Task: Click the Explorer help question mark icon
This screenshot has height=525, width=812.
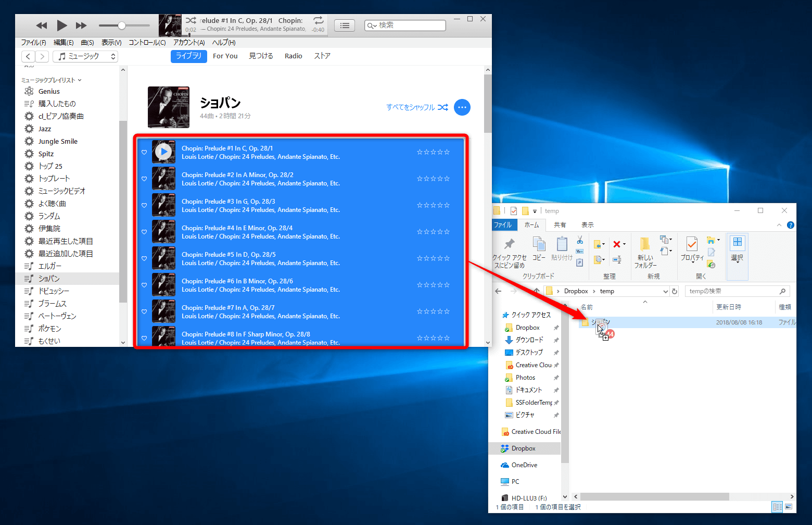Action: click(791, 225)
